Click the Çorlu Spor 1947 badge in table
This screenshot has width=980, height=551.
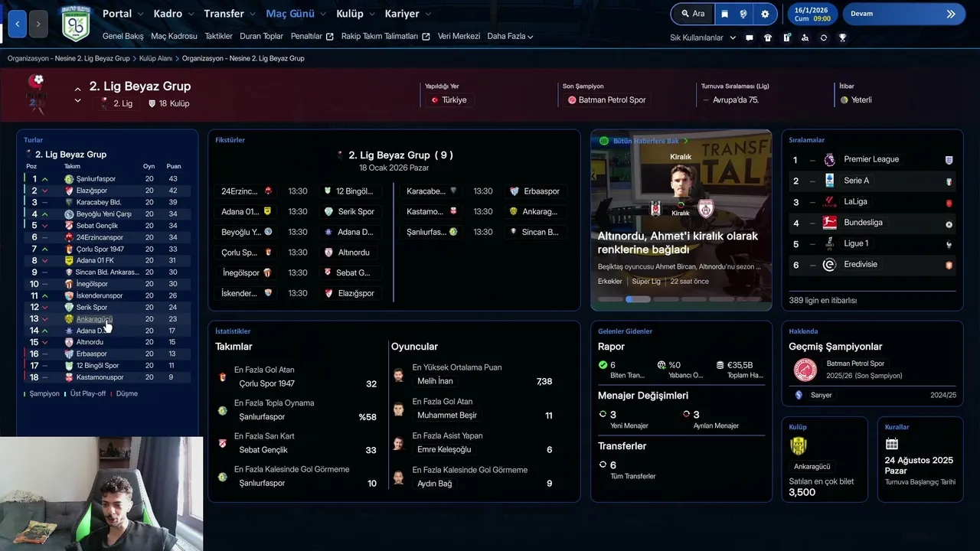click(x=69, y=249)
